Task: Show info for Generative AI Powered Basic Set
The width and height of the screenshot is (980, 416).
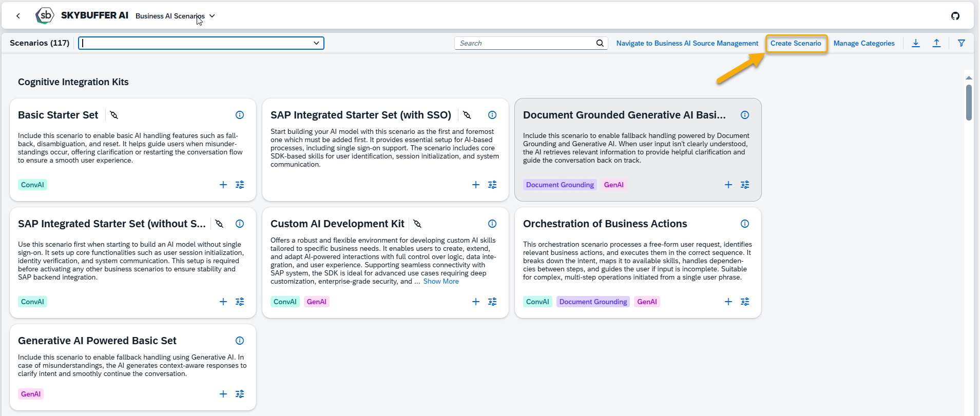Action: tap(240, 341)
